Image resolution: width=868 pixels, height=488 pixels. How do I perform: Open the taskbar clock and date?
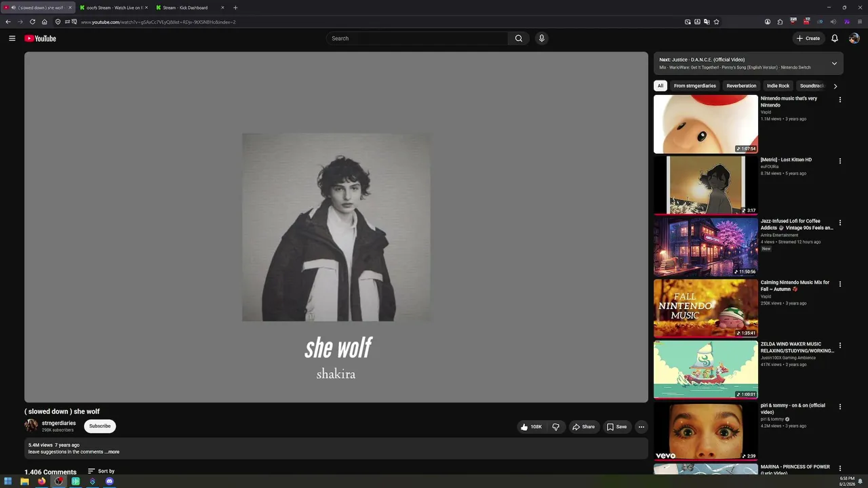[x=847, y=481]
